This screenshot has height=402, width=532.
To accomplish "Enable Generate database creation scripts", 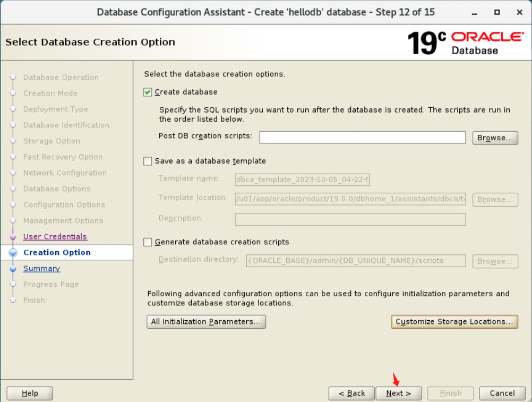I will pyautogui.click(x=148, y=242).
